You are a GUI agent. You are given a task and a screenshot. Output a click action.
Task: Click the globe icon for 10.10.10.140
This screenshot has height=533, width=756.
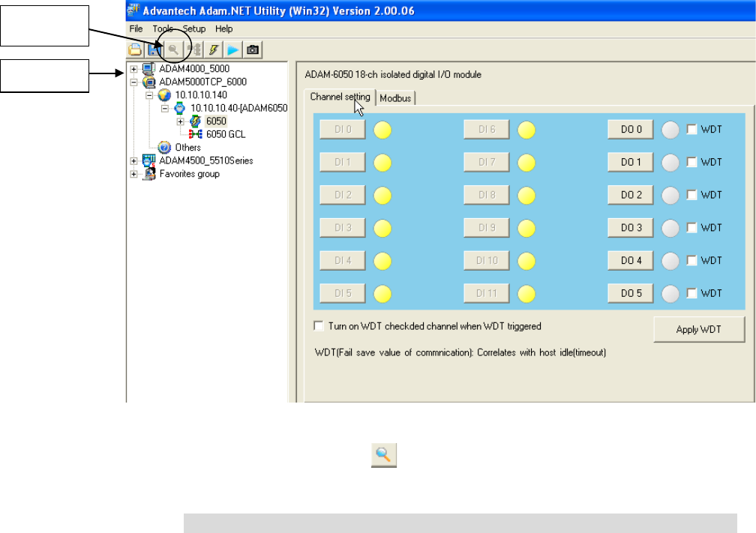[164, 95]
